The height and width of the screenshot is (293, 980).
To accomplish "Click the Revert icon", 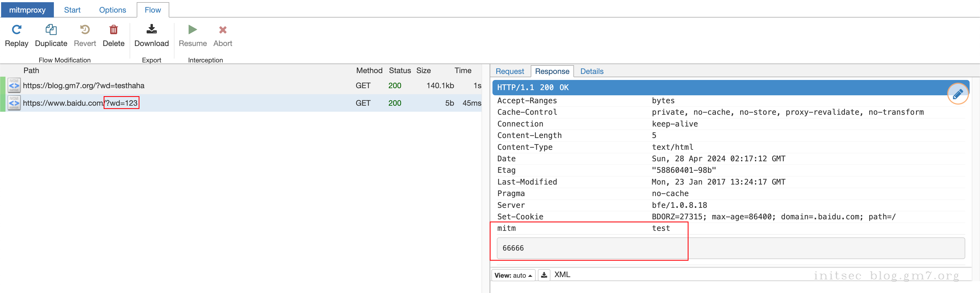I will (x=85, y=30).
